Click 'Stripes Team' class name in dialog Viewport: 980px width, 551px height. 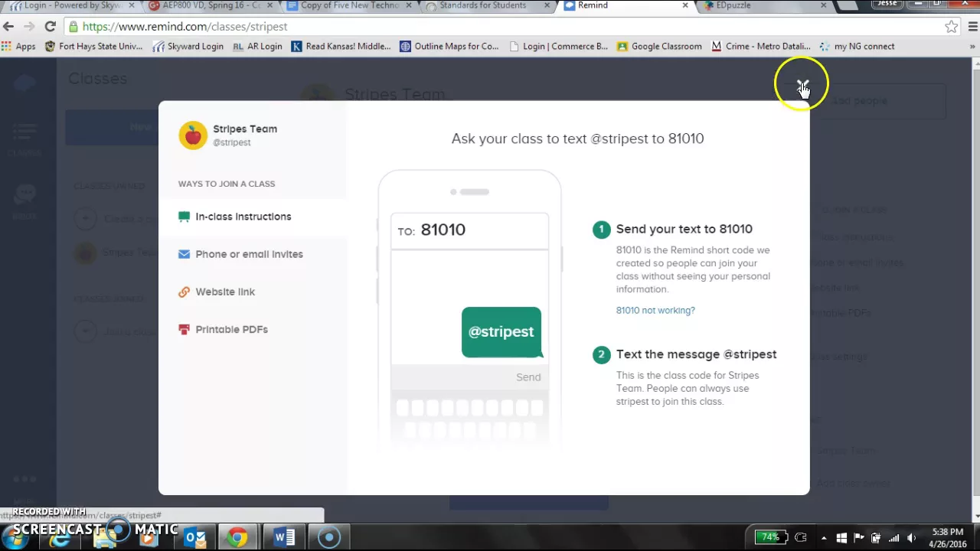pos(245,129)
